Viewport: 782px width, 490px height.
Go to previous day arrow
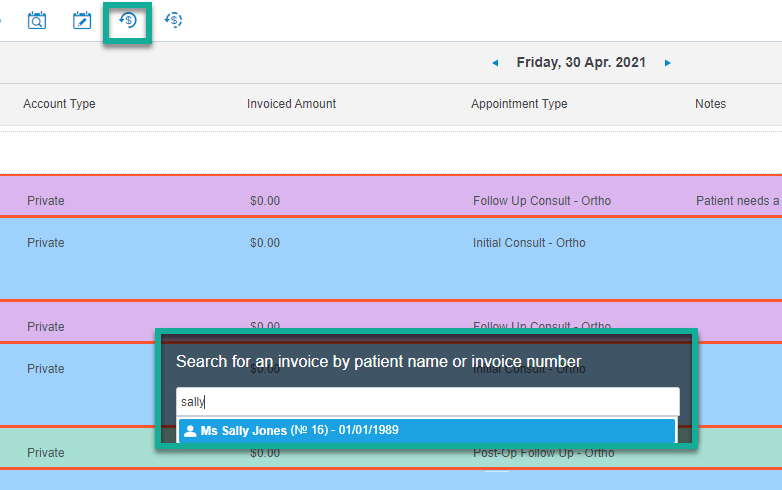(x=495, y=63)
